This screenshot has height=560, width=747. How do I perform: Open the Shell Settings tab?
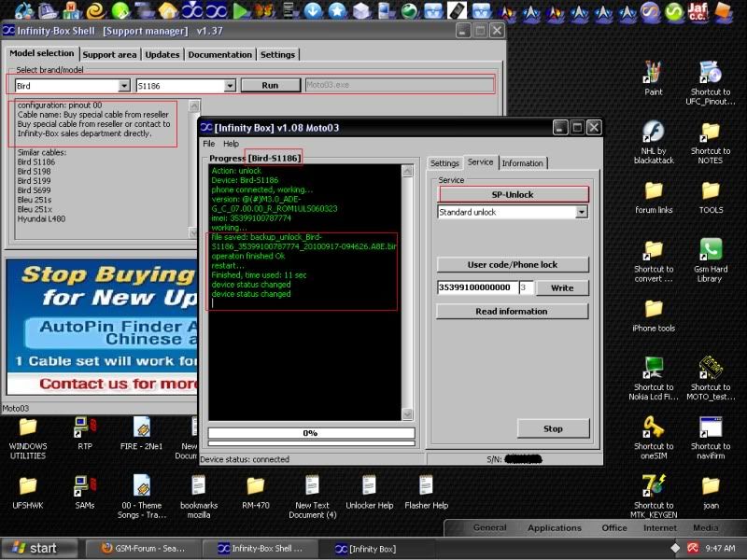pos(277,55)
